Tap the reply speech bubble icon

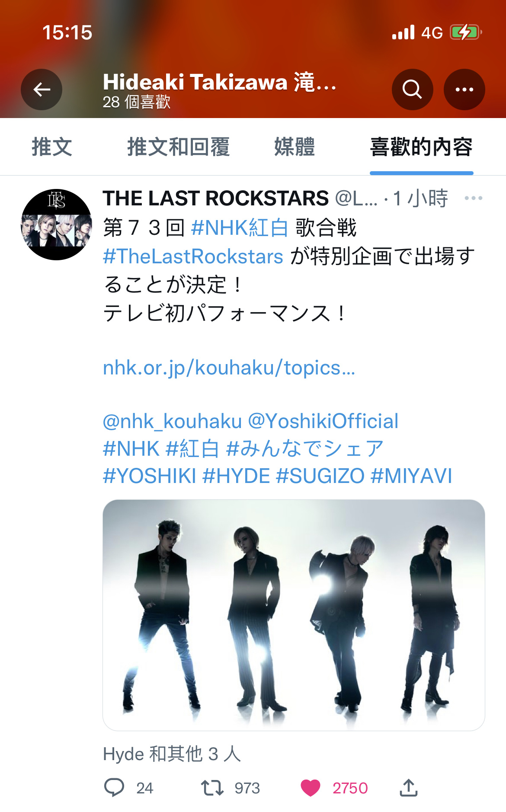pos(114,788)
